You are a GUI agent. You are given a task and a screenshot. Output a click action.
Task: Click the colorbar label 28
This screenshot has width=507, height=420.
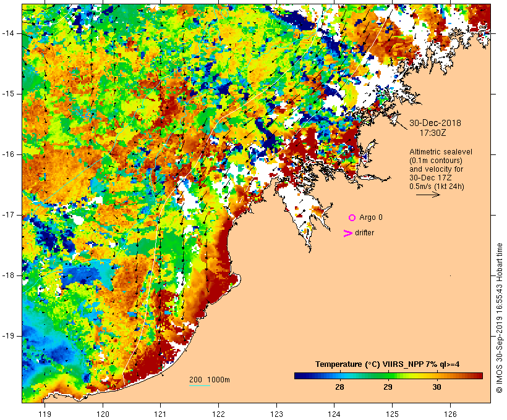[x=339, y=387]
